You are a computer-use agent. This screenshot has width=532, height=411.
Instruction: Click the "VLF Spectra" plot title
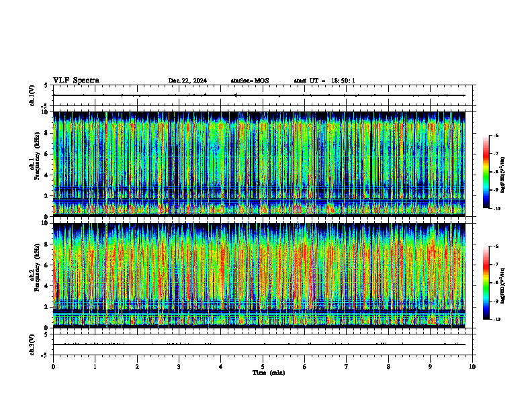tap(76, 81)
